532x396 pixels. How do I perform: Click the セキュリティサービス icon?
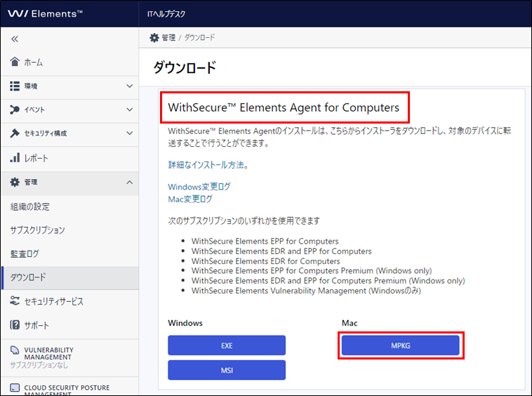point(15,301)
